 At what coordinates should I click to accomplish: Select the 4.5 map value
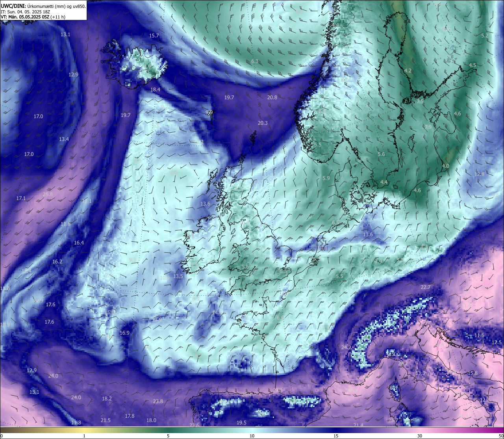click(x=472, y=65)
